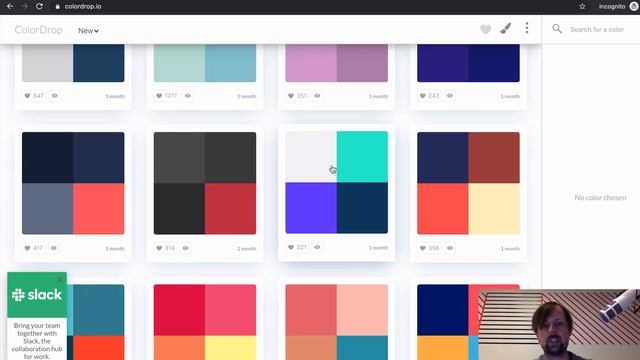640x360 pixels.
Task: Pick the violet swatch in 321-likes palette
Action: tap(311, 208)
